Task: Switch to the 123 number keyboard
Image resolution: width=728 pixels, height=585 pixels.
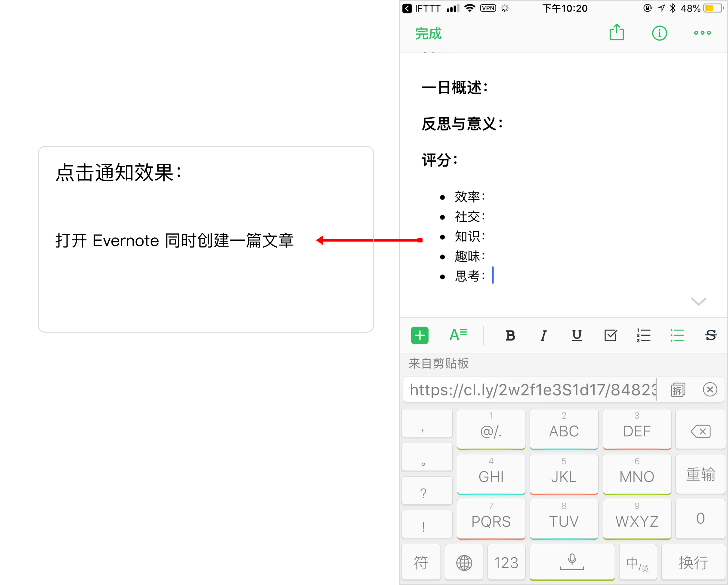Action: coord(506,563)
